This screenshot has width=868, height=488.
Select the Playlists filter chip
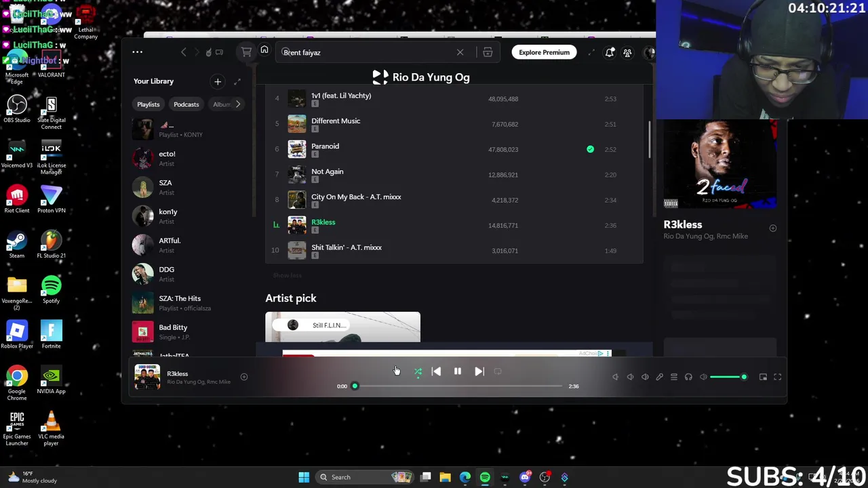pos(148,104)
